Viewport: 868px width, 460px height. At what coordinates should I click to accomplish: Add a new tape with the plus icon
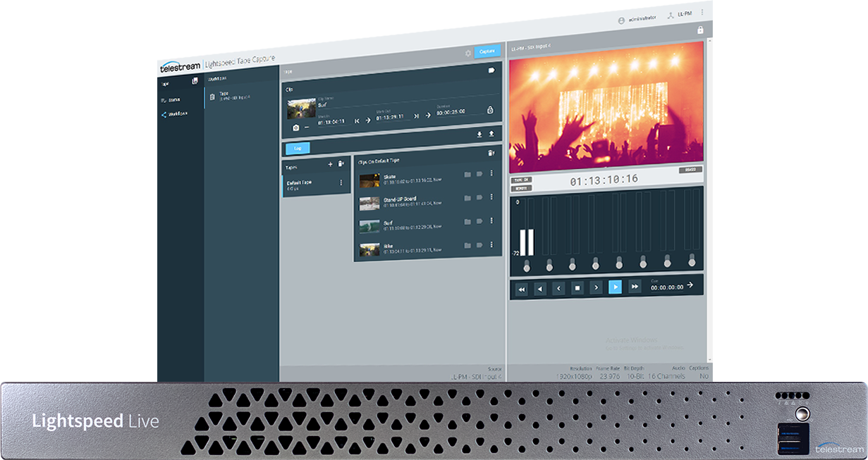330,164
